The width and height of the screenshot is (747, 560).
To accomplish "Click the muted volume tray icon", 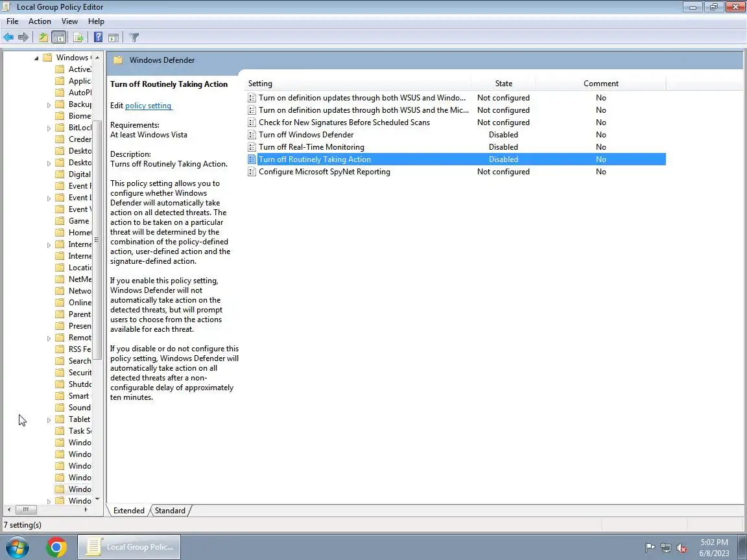I will coord(682,548).
